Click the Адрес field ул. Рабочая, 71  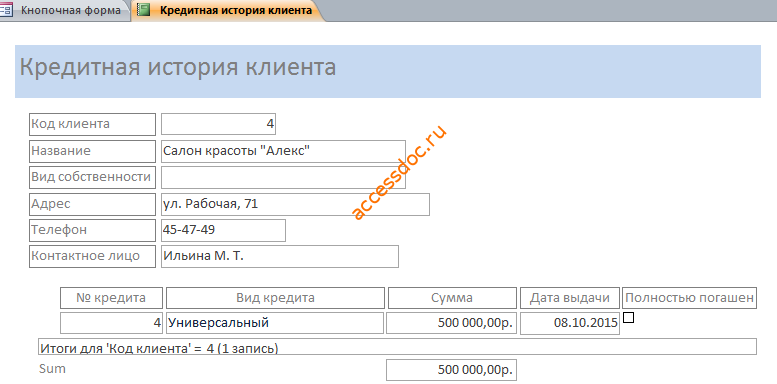pos(295,204)
